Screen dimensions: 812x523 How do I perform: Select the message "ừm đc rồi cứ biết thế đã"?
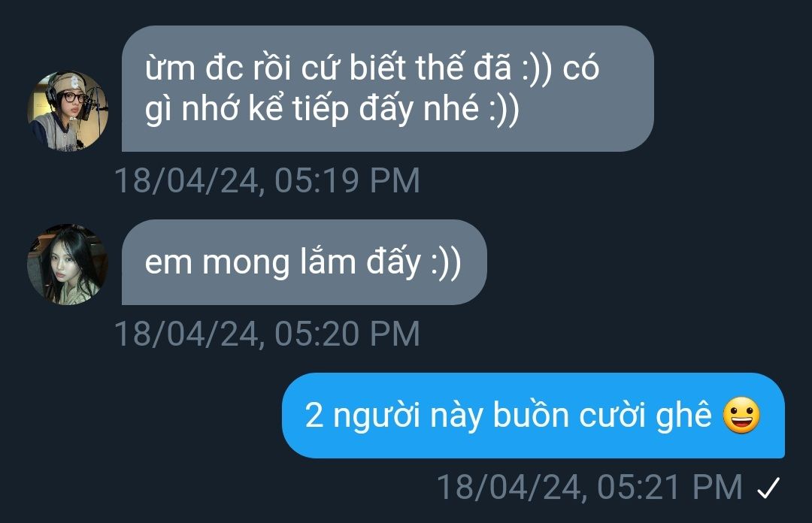click(x=388, y=89)
